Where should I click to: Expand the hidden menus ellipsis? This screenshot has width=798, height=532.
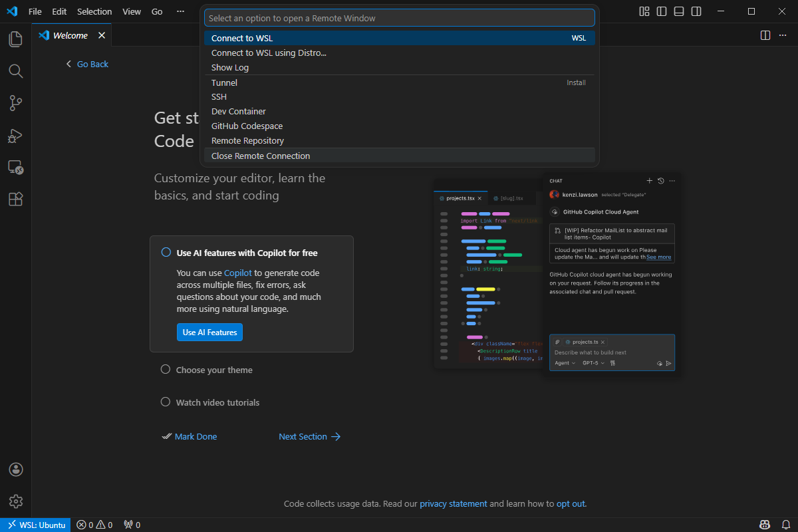click(181, 11)
